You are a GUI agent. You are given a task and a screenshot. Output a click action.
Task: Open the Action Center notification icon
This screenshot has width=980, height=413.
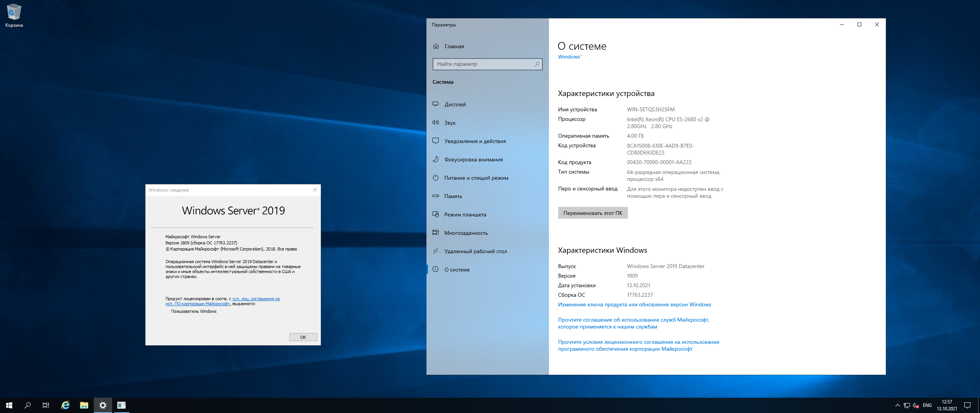coord(967,405)
